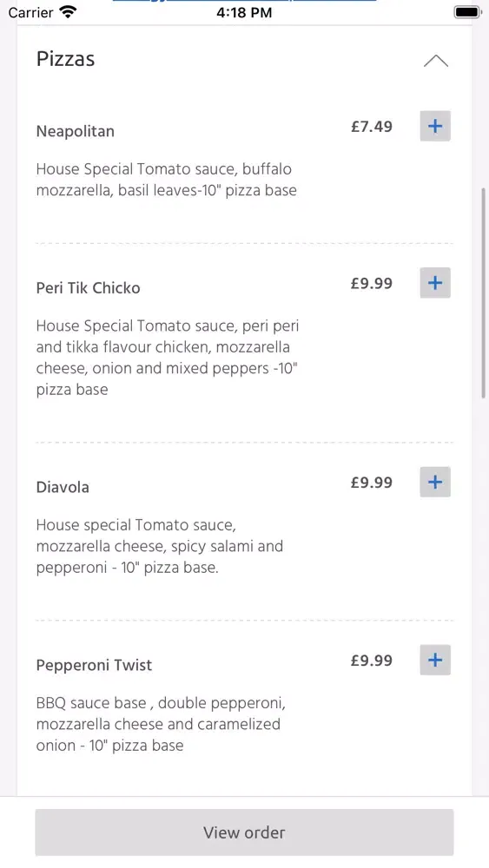Tap the Neapolitan £7.49 price

[x=372, y=127]
